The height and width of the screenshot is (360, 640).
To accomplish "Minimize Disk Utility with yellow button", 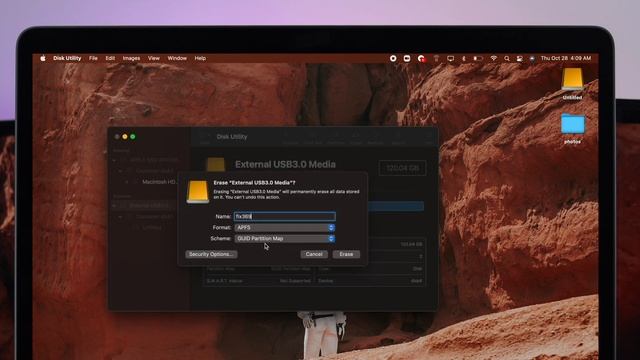I will pyautogui.click(x=125, y=137).
